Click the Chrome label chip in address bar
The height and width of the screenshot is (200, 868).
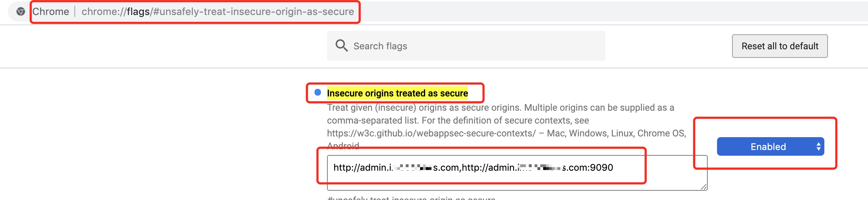click(51, 12)
